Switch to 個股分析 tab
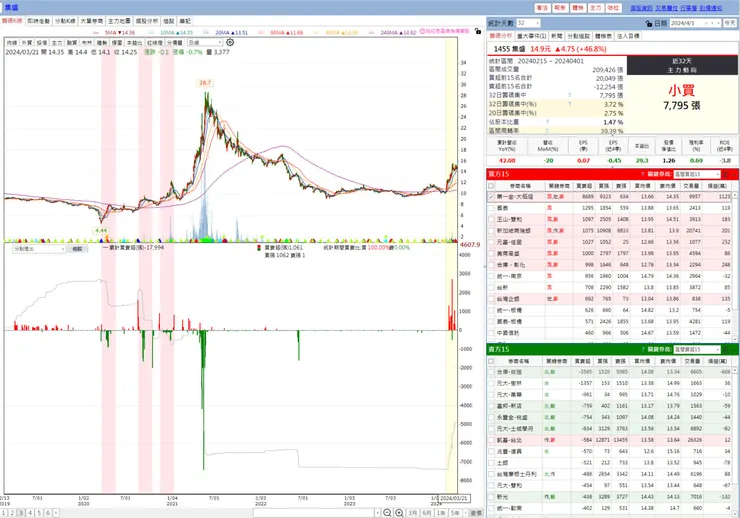 (147, 21)
